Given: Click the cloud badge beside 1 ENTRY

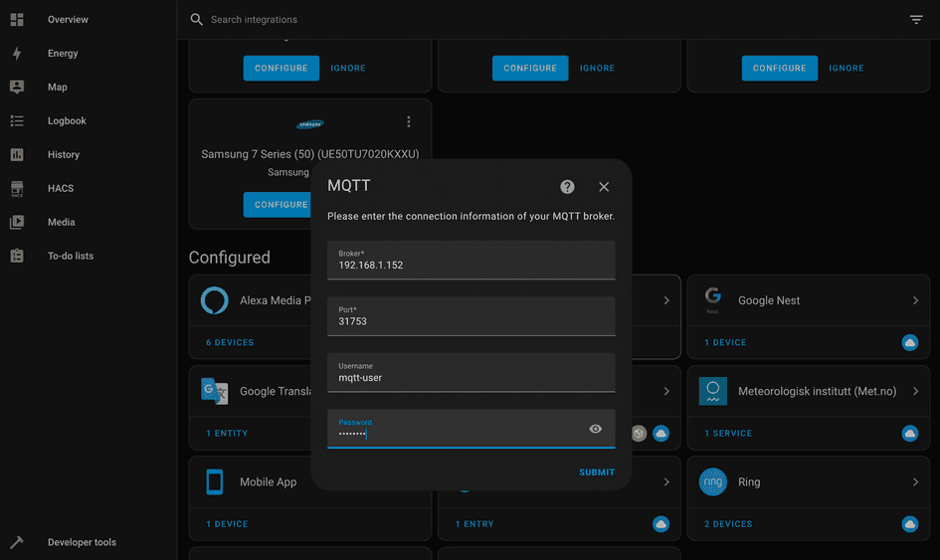Looking at the screenshot, I should pyautogui.click(x=660, y=524).
